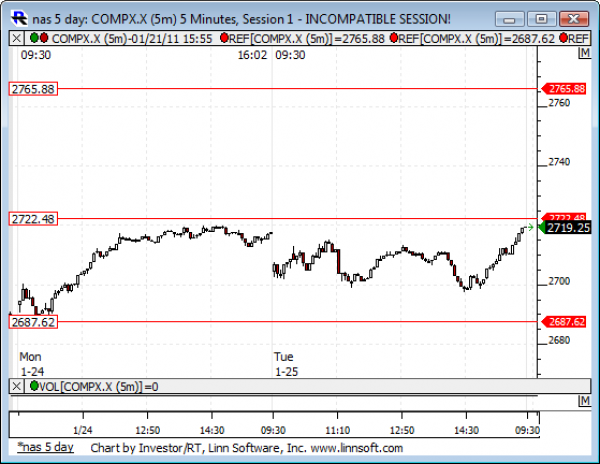Image resolution: width=600 pixels, height=464 pixels.
Task: Click the 11:10 time axis label
Action: 338,430
